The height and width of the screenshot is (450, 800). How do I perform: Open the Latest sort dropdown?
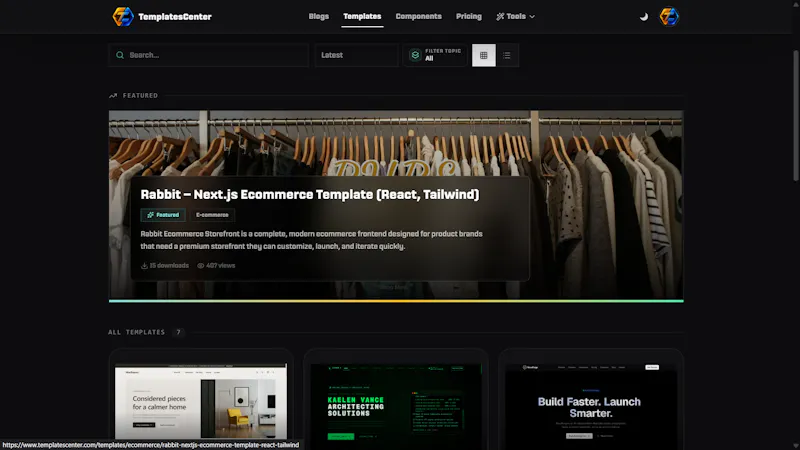pyautogui.click(x=356, y=55)
